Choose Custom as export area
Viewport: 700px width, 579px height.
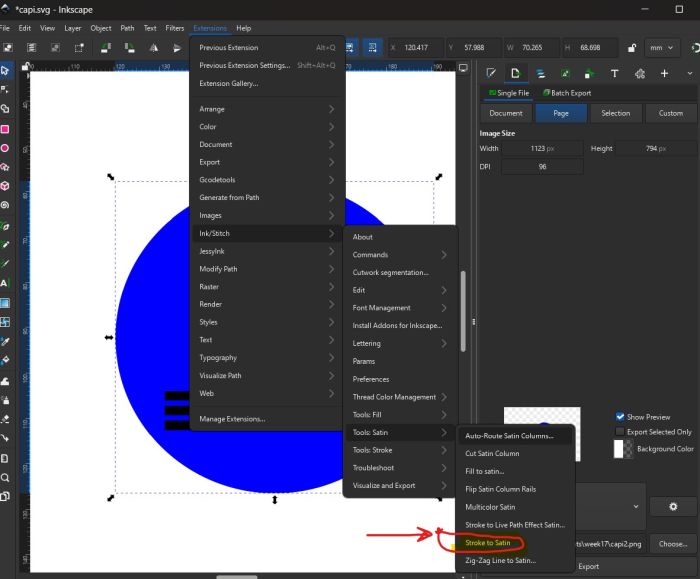(671, 113)
